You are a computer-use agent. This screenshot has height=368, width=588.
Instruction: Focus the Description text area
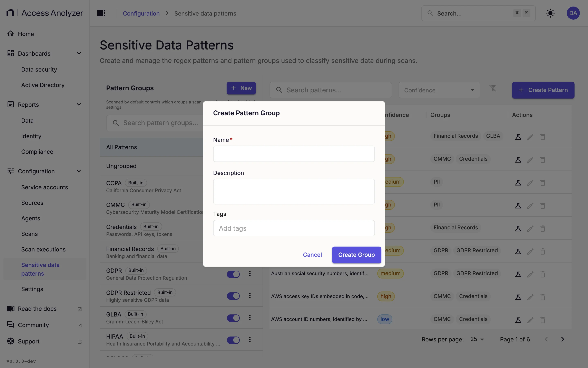click(x=294, y=192)
